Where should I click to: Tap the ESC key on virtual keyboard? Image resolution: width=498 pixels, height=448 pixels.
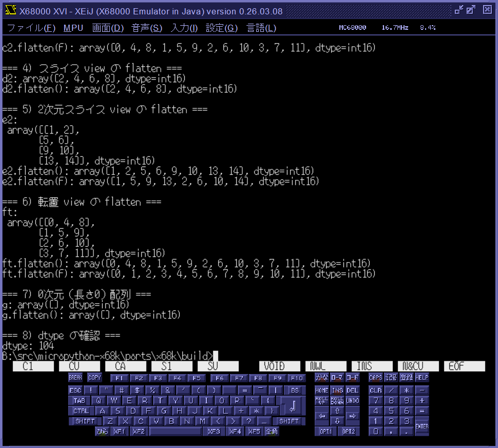[x=75, y=390]
